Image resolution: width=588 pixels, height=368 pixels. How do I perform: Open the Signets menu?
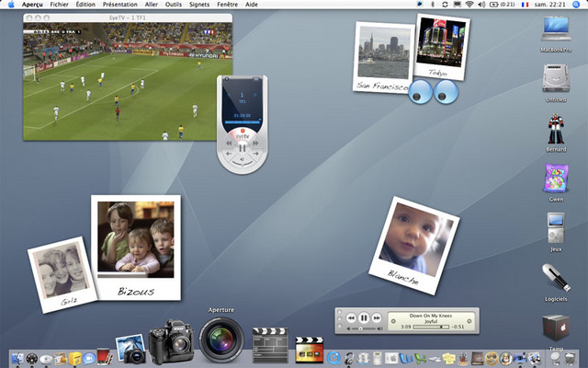coord(199,5)
